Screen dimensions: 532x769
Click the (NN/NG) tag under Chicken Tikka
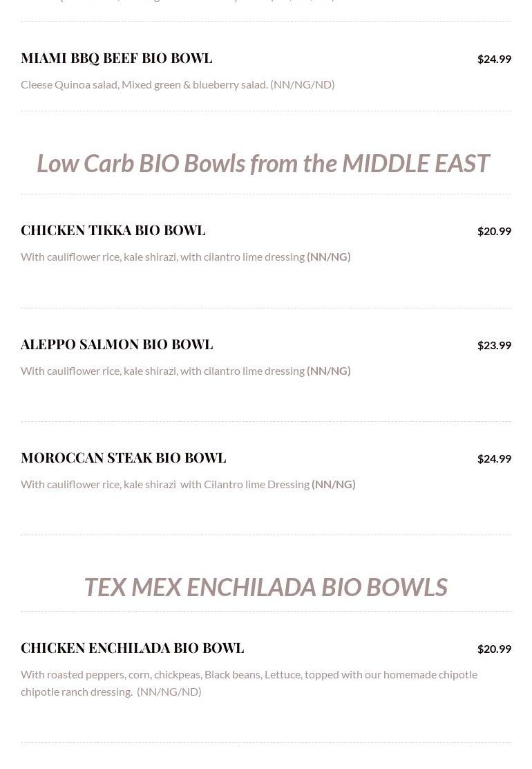[x=329, y=257]
